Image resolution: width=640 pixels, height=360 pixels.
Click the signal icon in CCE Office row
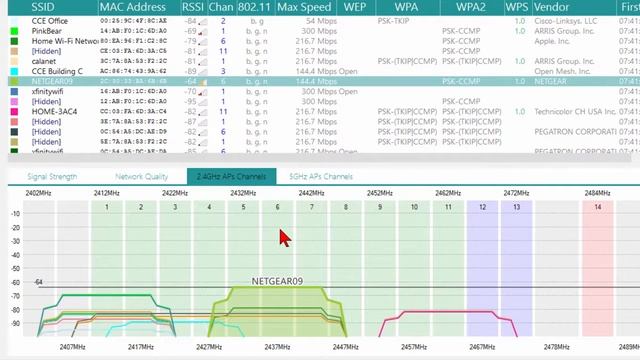(203, 21)
